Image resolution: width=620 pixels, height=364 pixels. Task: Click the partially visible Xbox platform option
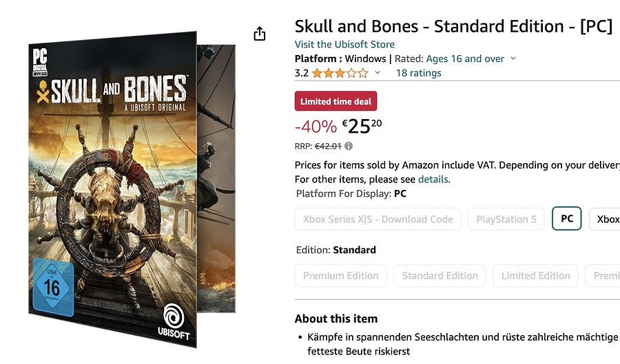click(606, 219)
